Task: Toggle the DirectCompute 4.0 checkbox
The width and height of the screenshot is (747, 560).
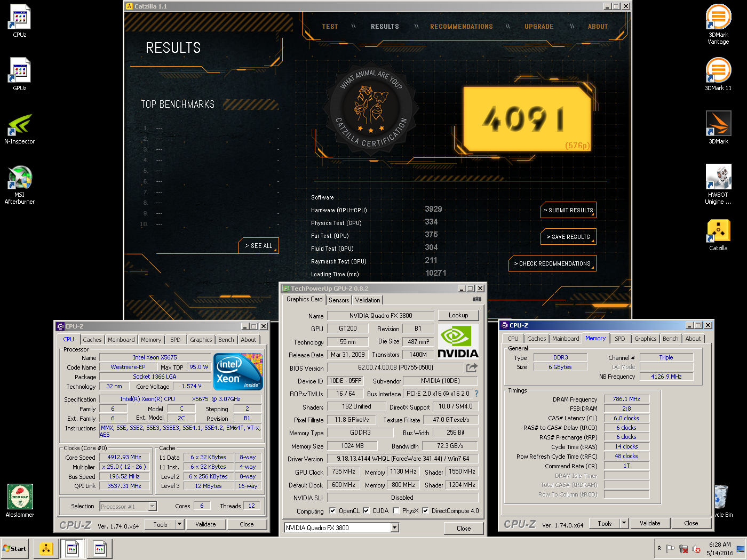Action: 425,511
